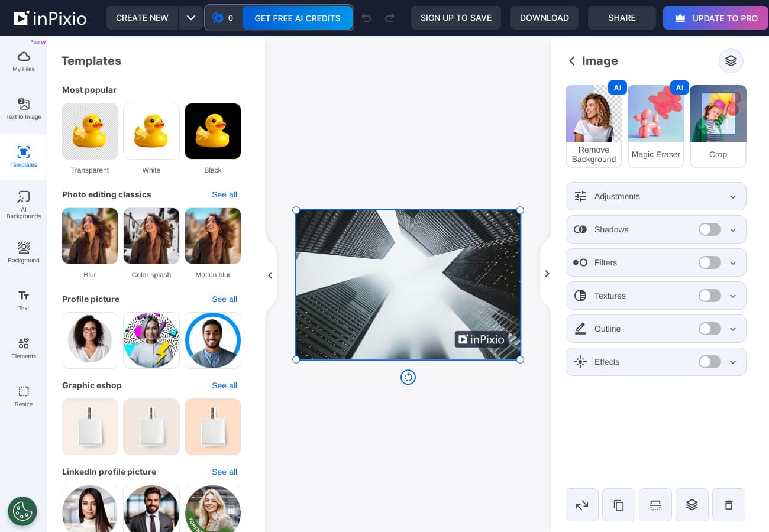
Task: Choose the Color splash template thumbnail
Action: (151, 236)
